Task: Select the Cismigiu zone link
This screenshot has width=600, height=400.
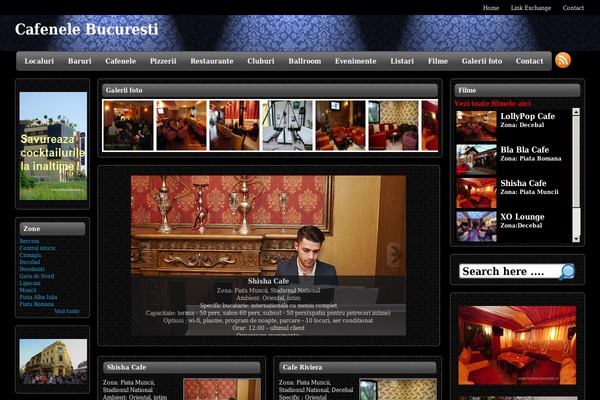Action: click(x=30, y=255)
